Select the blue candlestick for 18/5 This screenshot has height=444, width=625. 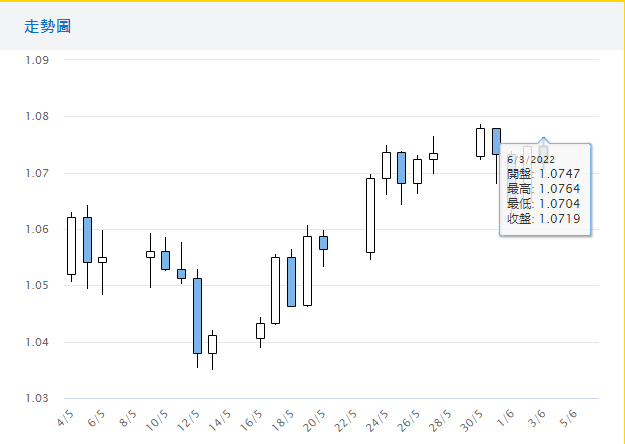(291, 281)
